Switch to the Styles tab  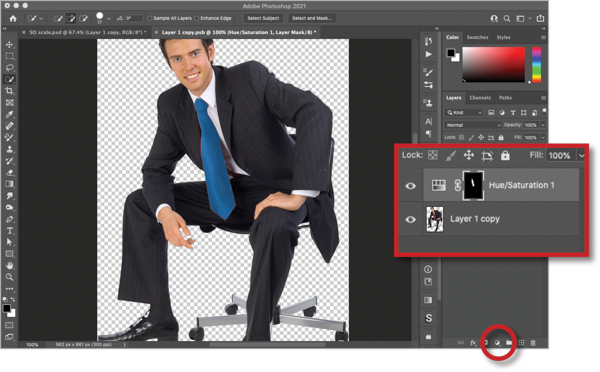[503, 38]
